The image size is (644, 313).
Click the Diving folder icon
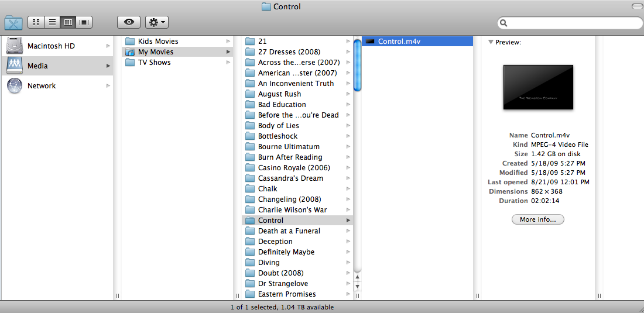[250, 263]
